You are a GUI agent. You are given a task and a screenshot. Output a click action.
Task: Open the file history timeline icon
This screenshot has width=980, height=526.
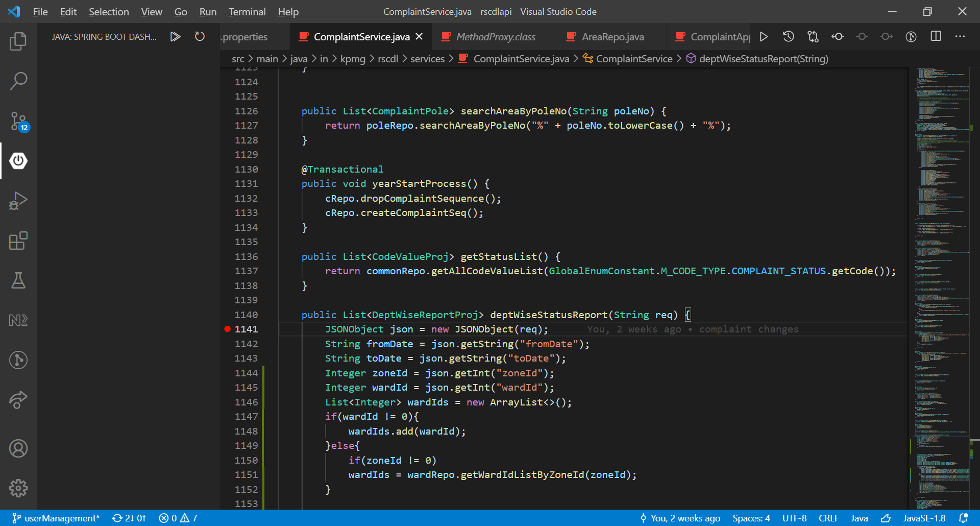point(788,36)
